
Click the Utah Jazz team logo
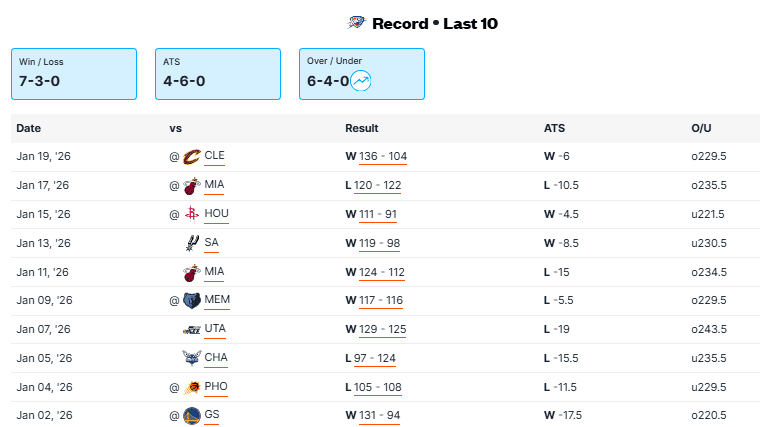192,329
